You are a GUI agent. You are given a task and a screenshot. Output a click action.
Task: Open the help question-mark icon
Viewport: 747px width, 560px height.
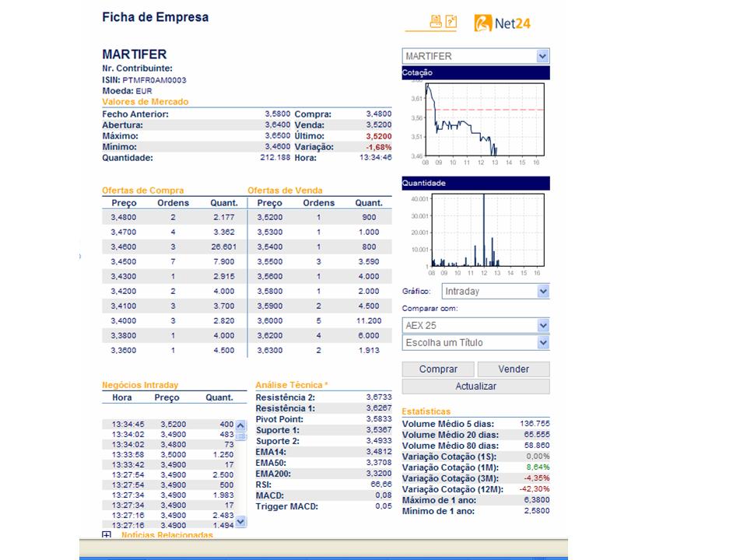(x=451, y=21)
